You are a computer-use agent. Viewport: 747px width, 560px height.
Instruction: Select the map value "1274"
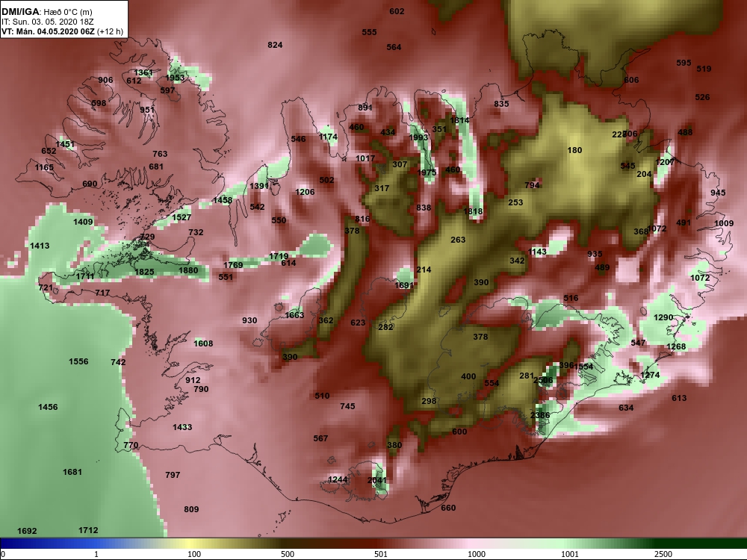click(651, 376)
